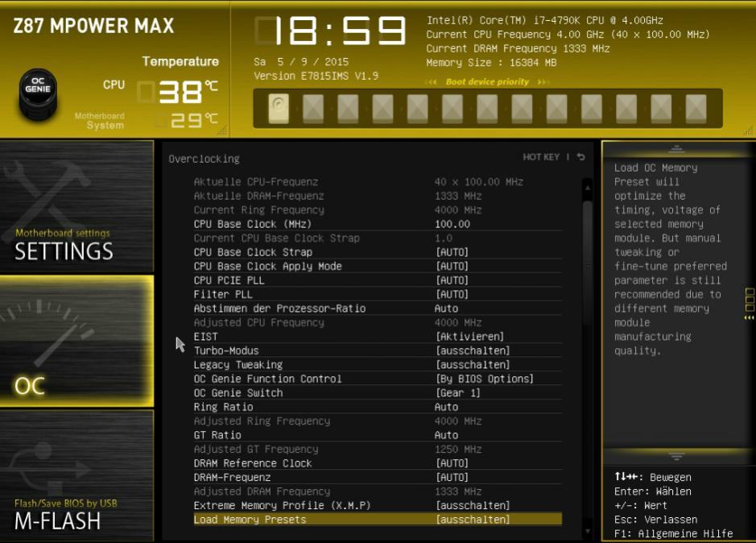Select the DRAM-Frequenz label
Image resolution: width=756 pixels, height=543 pixels.
(232, 477)
